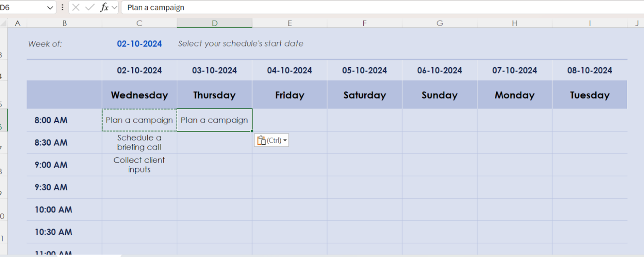Click the 10:00 AM time label cell

[x=64, y=210]
